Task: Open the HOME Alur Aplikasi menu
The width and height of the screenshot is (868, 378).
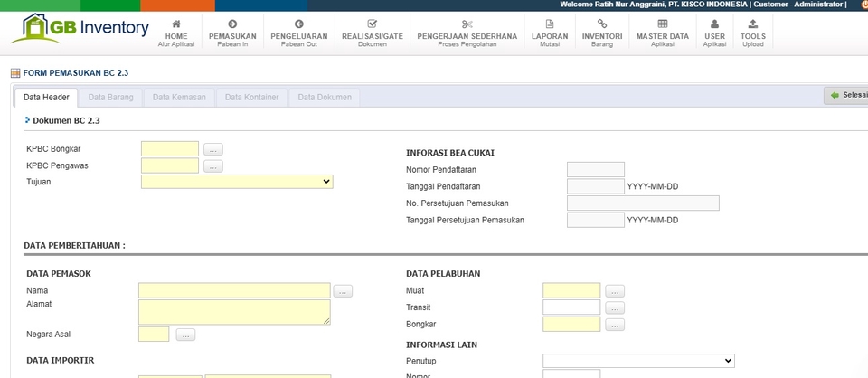Action: tap(176, 33)
